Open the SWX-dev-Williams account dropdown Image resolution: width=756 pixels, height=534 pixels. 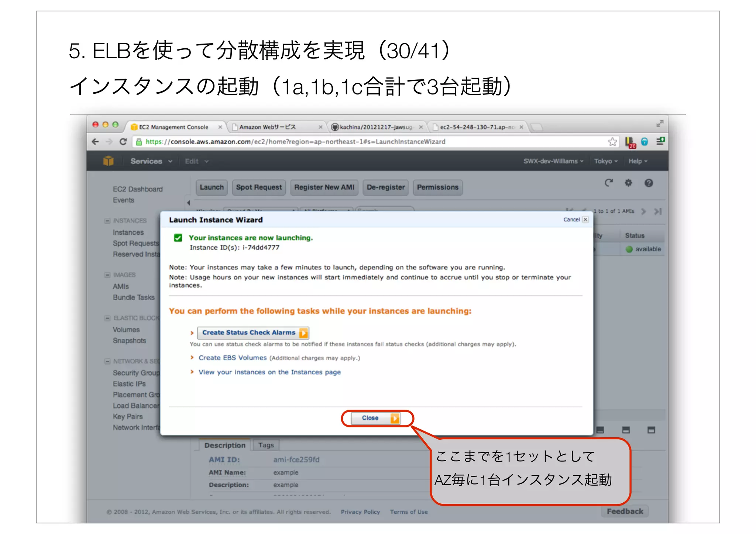553,161
